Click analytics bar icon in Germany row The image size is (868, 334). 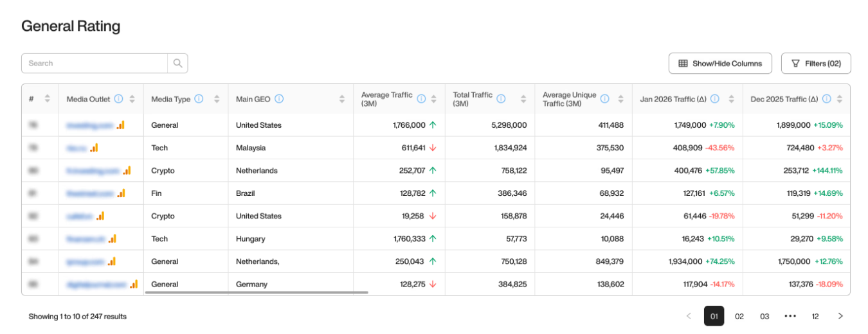134,284
